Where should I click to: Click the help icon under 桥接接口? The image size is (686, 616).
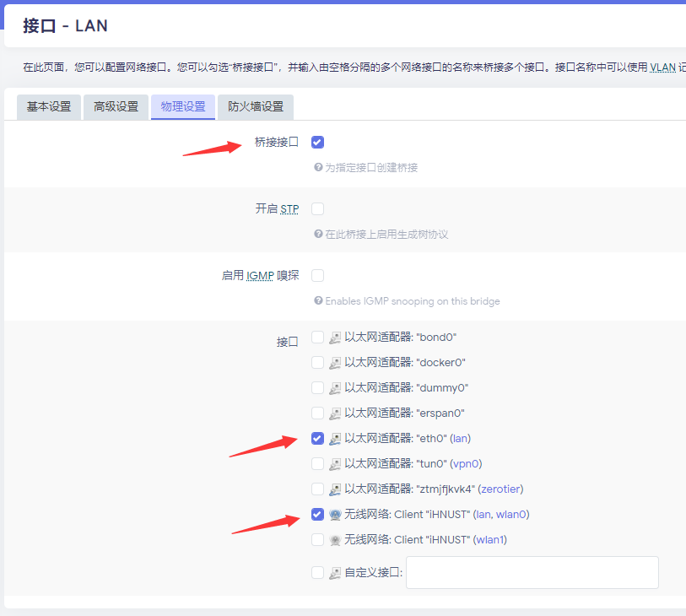pos(318,167)
